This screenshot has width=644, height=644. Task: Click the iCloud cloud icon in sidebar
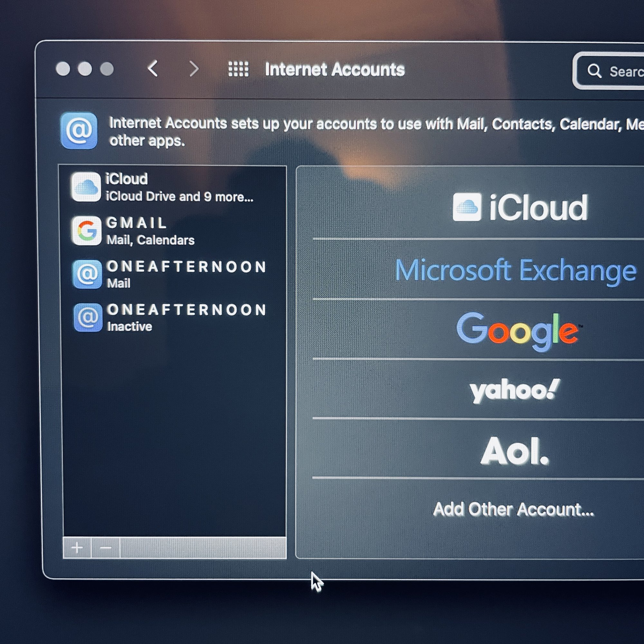tap(86, 187)
